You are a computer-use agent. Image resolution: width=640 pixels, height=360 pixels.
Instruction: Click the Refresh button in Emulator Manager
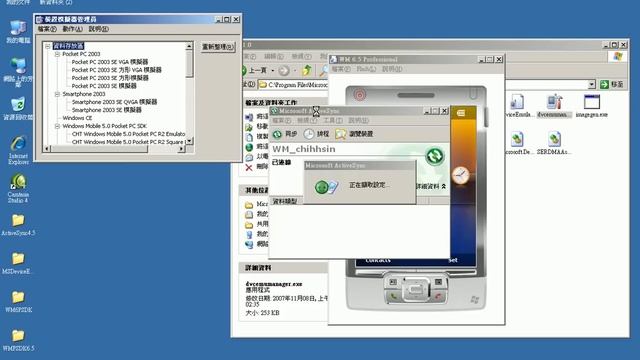(x=218, y=47)
